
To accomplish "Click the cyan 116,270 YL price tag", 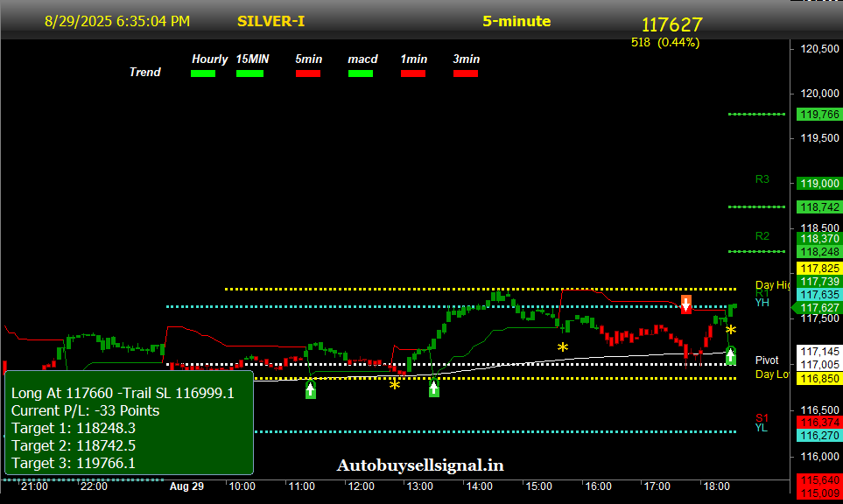I will point(819,435).
